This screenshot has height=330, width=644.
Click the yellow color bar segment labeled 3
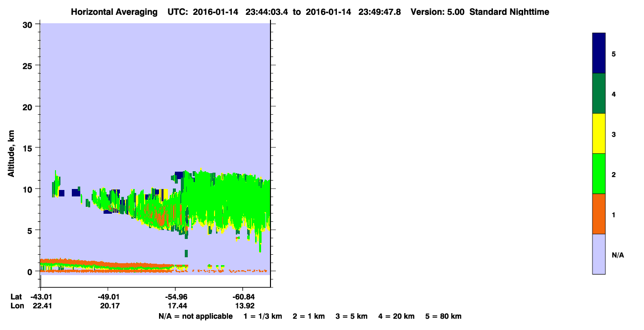pos(599,134)
